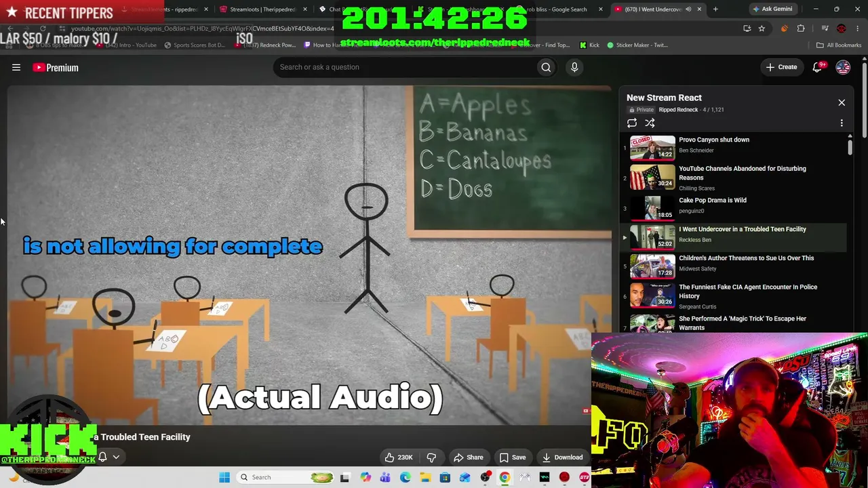Open Sticker Maker bookmark
The width and height of the screenshot is (868, 488).
pos(637,45)
